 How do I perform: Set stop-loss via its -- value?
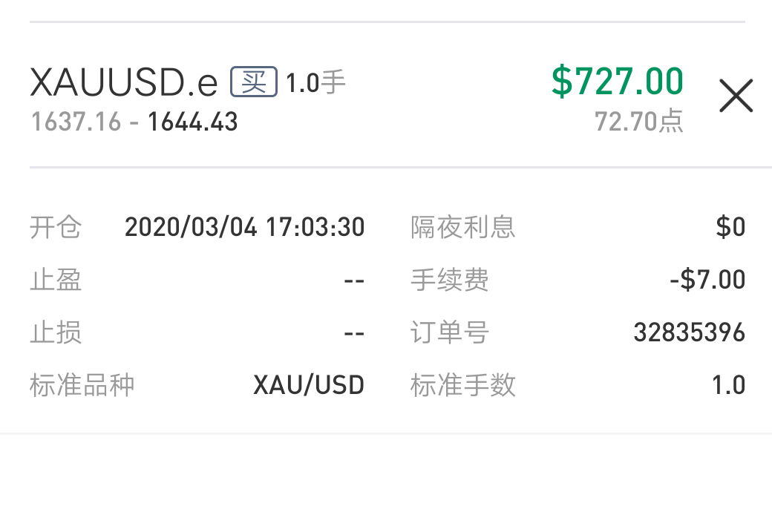(x=354, y=333)
